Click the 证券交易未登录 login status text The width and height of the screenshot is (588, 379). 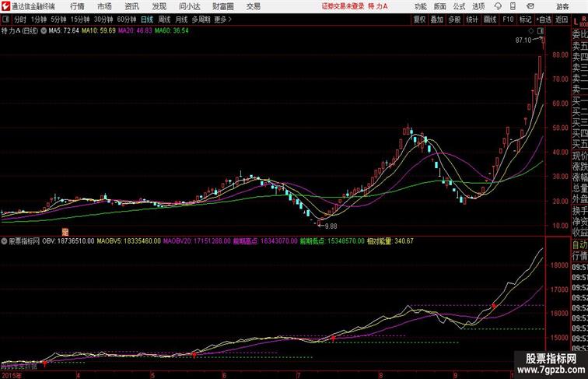point(343,6)
